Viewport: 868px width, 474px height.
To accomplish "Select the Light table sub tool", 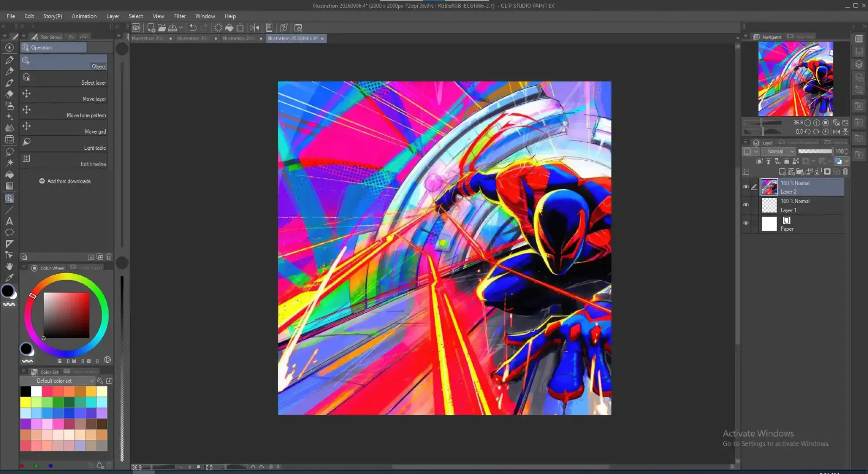I will coord(64,144).
